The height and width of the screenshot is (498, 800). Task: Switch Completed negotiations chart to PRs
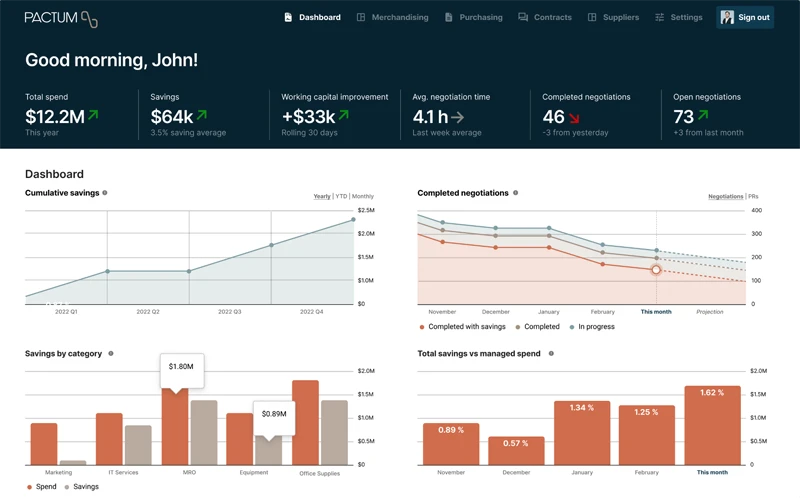click(753, 197)
